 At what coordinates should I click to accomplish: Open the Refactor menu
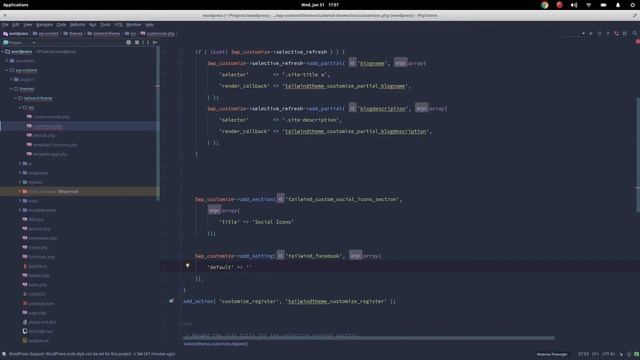pos(78,25)
